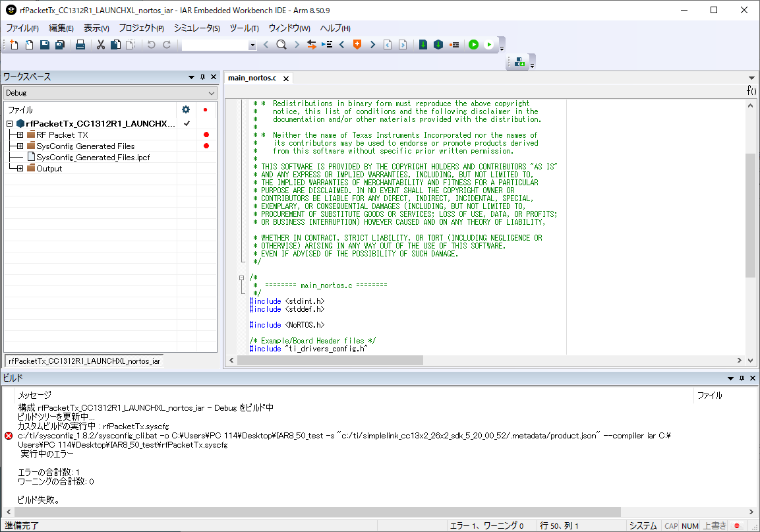Click the Previous Bookmark arrow
Image resolution: width=760 pixels, height=532 pixels.
(341, 45)
